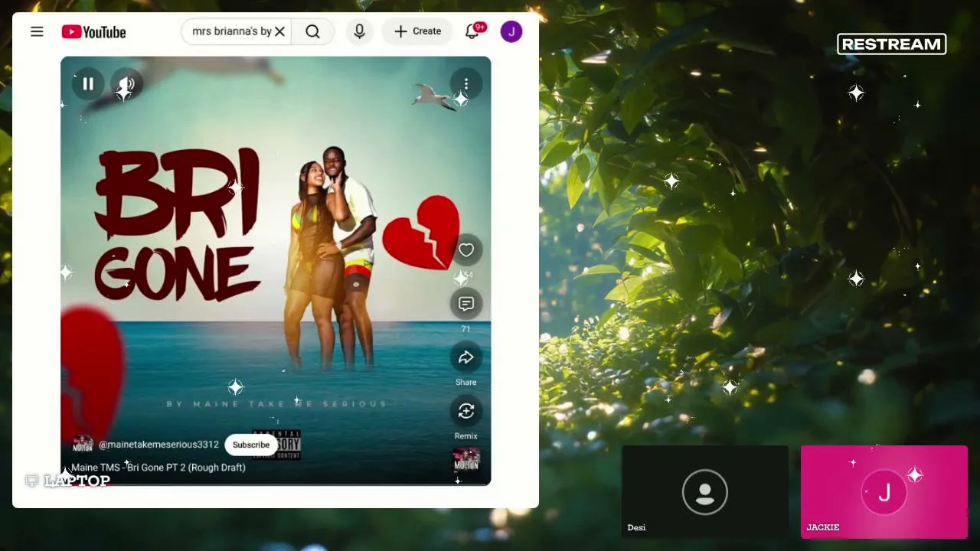Remix this Short
Image resolution: width=980 pixels, height=551 pixels.
click(466, 411)
